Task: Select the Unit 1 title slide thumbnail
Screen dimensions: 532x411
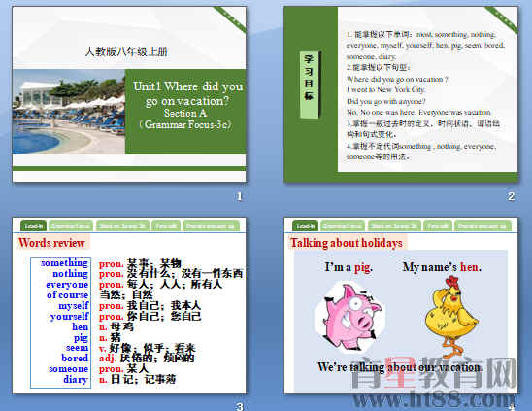Action: pyautogui.click(x=129, y=94)
